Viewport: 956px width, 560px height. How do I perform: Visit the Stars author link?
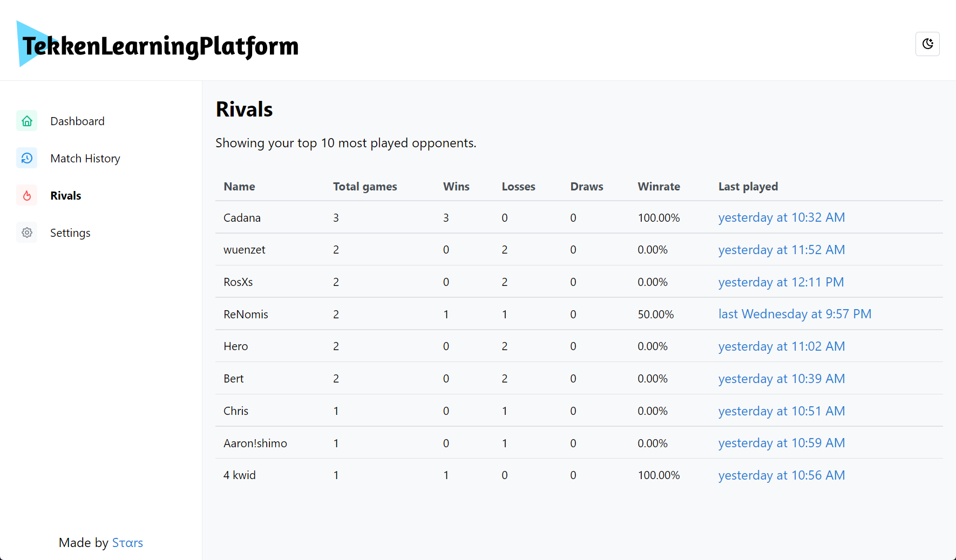click(127, 543)
